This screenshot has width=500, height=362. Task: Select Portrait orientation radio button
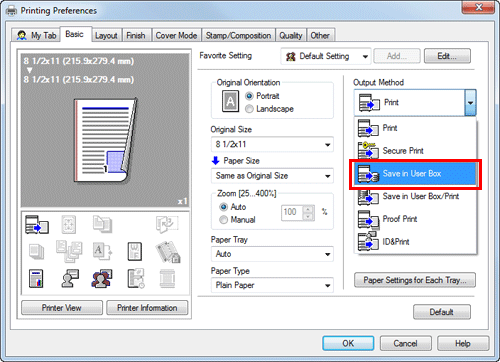pyautogui.click(x=249, y=96)
